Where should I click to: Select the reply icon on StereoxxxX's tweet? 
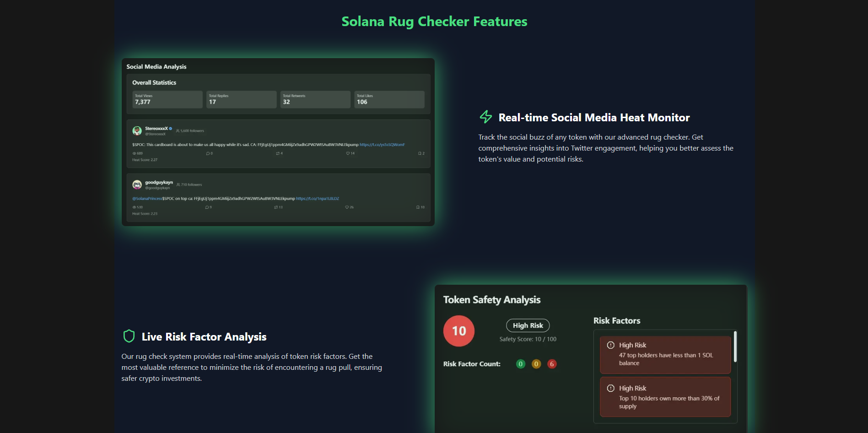point(207,153)
